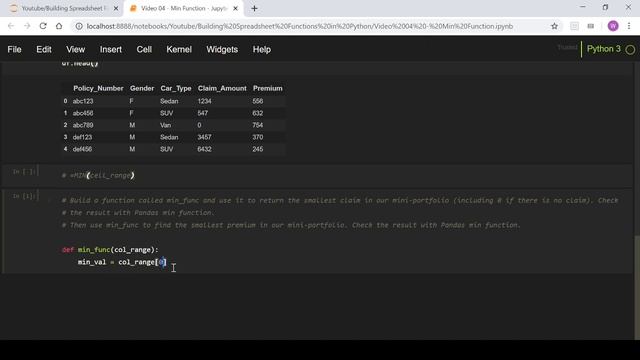
Task: Click the Python 3 kernel label
Action: click(x=603, y=49)
